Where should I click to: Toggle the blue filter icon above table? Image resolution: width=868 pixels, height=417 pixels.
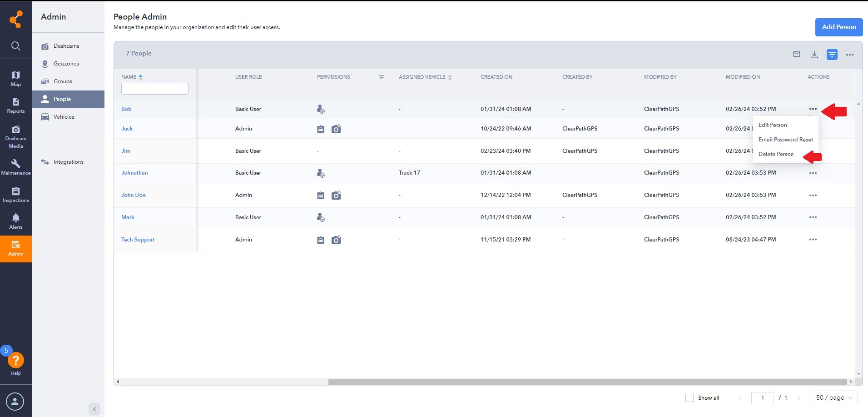click(x=832, y=55)
